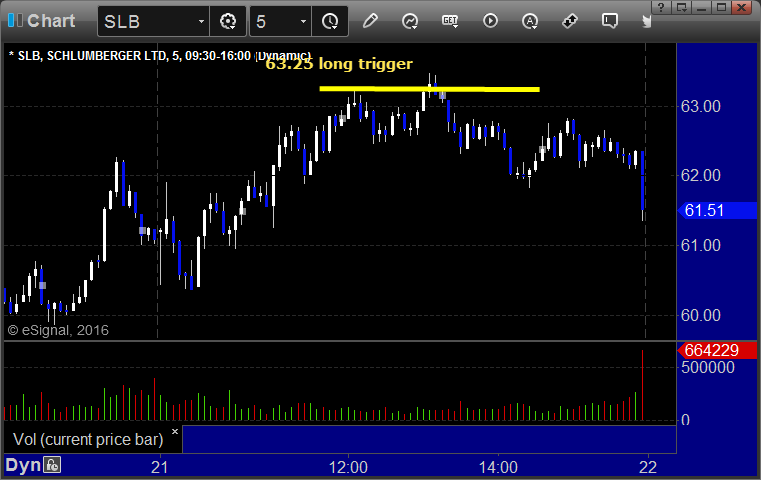Close the Vol study label tab
Viewport: 761px width, 480px height.
coord(175,431)
